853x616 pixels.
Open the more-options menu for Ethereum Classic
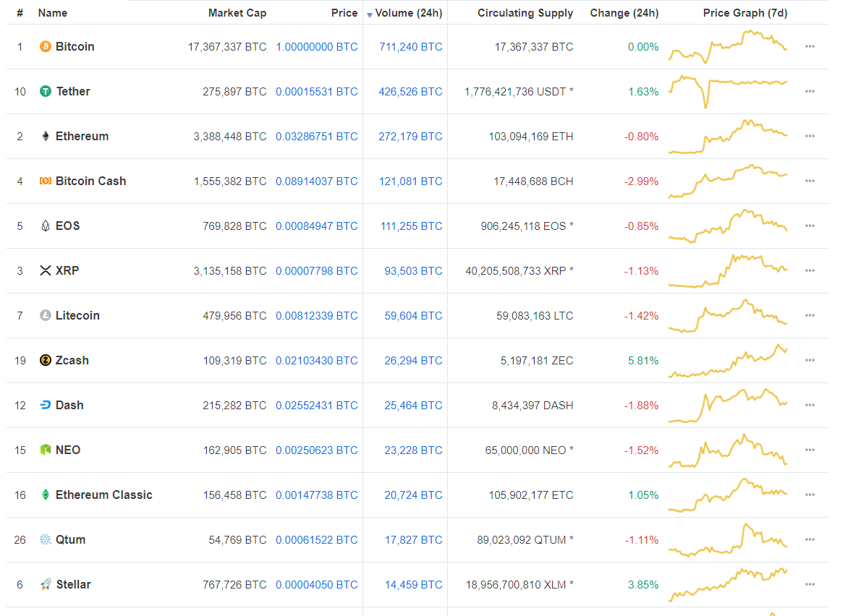[810, 495]
